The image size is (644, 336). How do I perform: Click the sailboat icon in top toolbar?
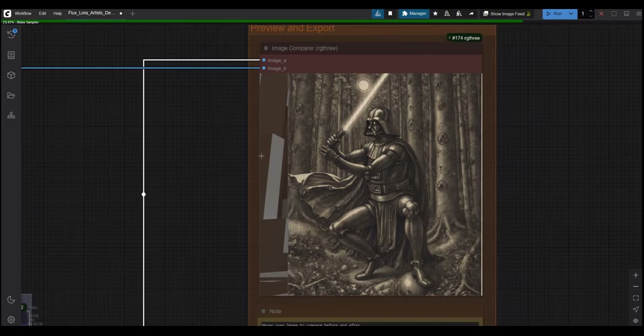pos(378,14)
